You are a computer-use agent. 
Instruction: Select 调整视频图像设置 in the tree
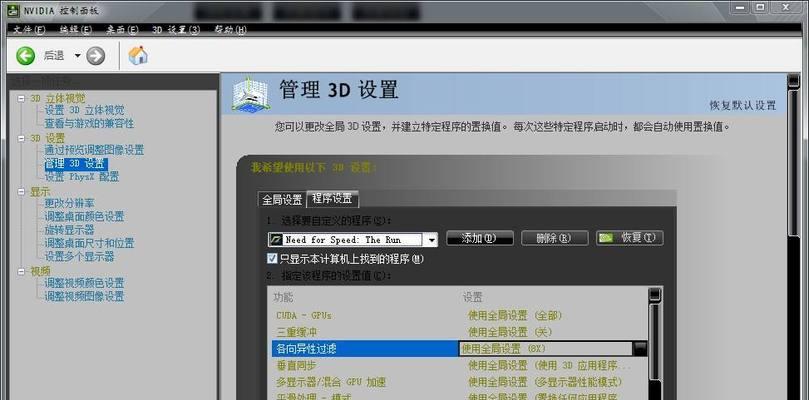click(84, 297)
